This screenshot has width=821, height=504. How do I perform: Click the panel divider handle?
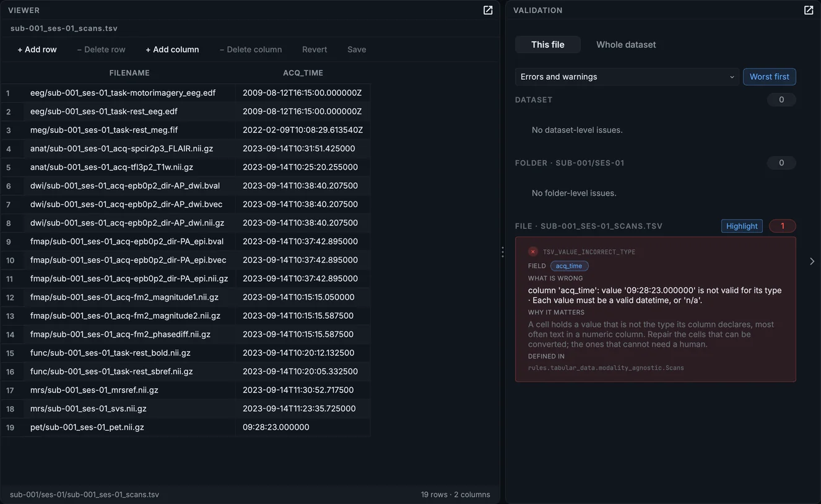click(x=502, y=252)
